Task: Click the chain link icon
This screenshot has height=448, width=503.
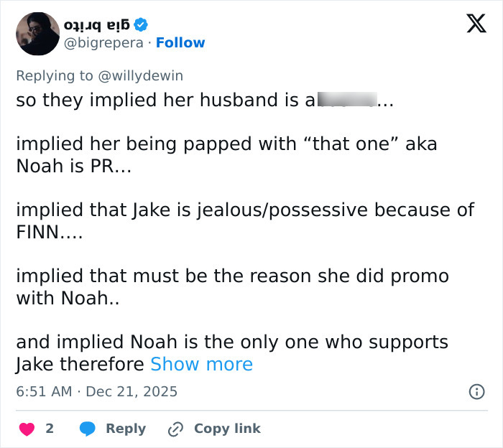Action: point(175,429)
